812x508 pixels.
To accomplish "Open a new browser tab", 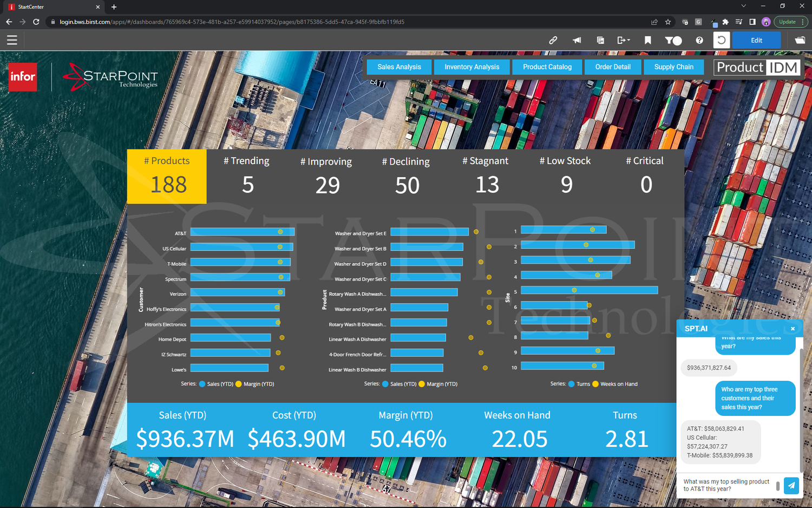I will (x=114, y=7).
